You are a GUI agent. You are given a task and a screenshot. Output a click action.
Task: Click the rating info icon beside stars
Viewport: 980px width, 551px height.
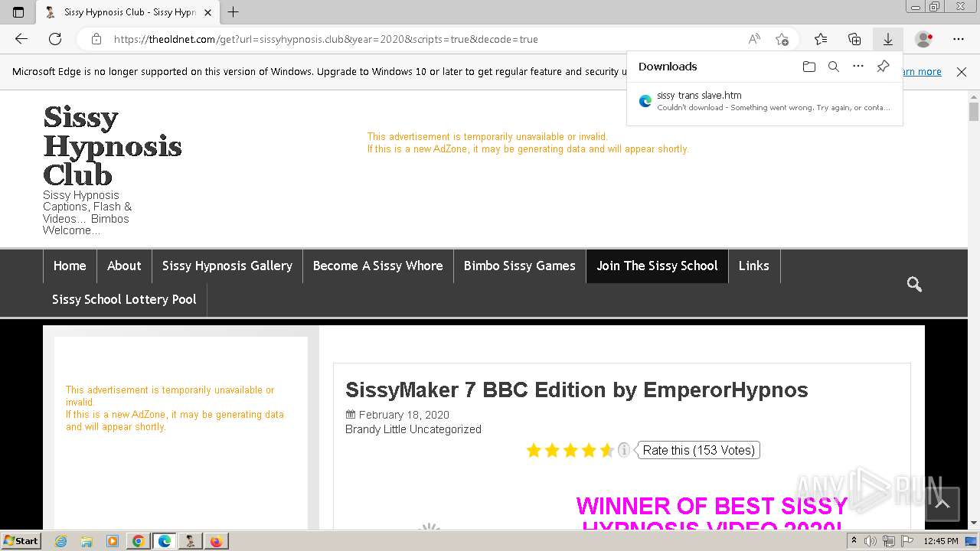click(x=624, y=449)
